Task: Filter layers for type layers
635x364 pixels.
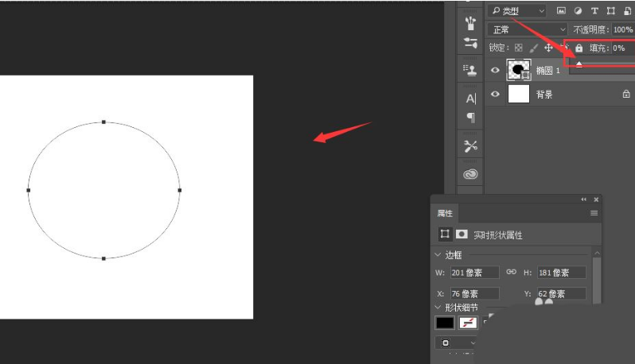Action: (x=594, y=11)
